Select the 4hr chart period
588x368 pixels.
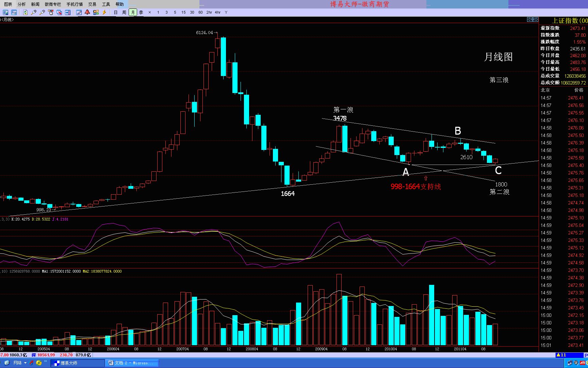pyautogui.click(x=218, y=12)
